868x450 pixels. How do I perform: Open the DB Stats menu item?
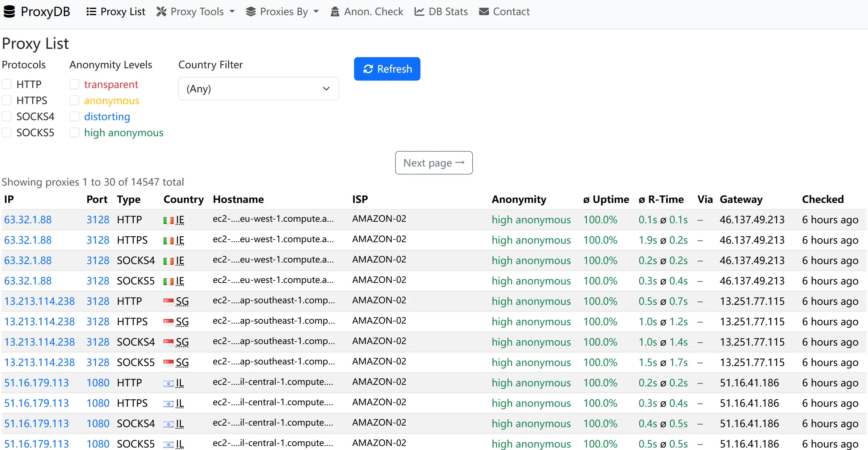pyautogui.click(x=448, y=12)
